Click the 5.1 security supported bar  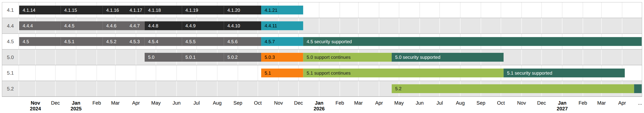(x=564, y=73)
